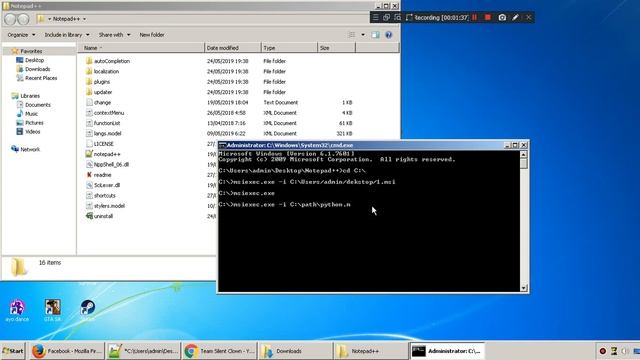Close the recording toolbar
Image resolution: width=640 pixels, height=360 pixels.
[x=529, y=17]
